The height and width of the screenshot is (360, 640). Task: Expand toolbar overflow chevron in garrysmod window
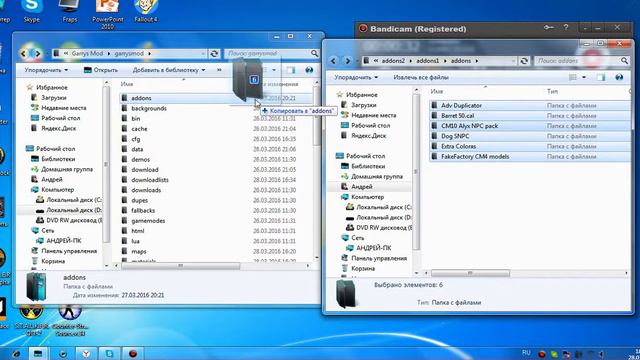pyautogui.click(x=219, y=70)
